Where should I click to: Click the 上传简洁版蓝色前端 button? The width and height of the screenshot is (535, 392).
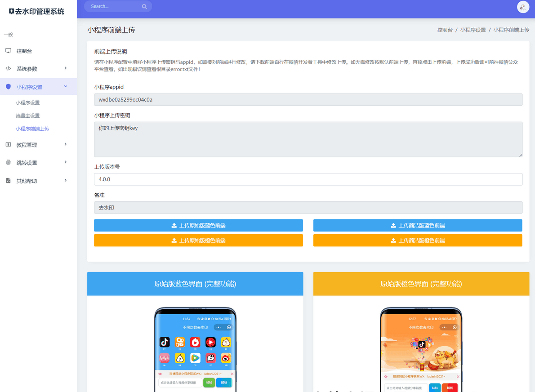point(418,226)
